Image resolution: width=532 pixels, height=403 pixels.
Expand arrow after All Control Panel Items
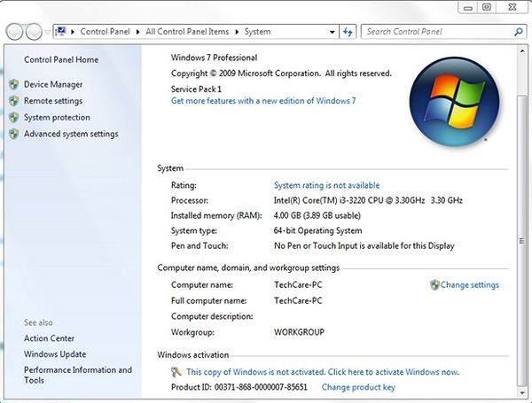tap(237, 32)
